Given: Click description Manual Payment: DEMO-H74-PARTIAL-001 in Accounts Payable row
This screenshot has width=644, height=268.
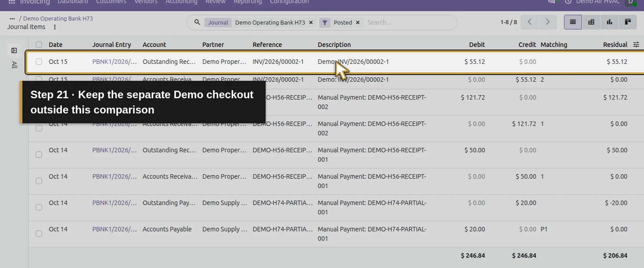Looking at the screenshot, I should pyautogui.click(x=372, y=234).
